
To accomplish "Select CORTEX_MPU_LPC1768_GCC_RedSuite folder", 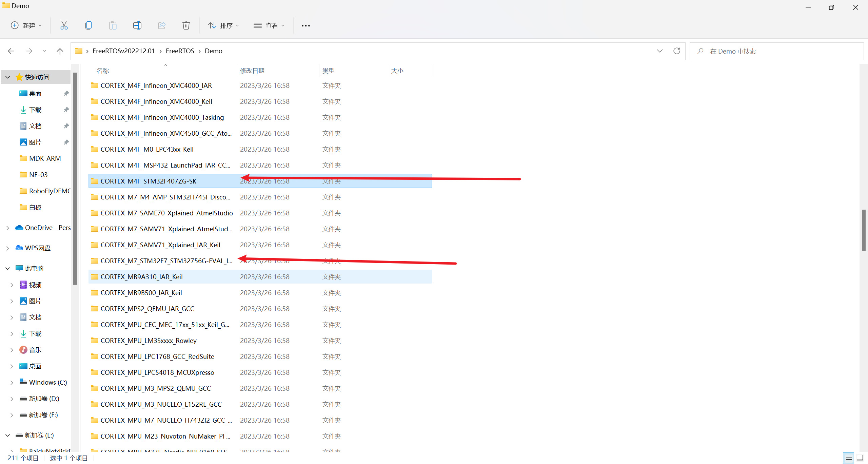I will coord(260,356).
